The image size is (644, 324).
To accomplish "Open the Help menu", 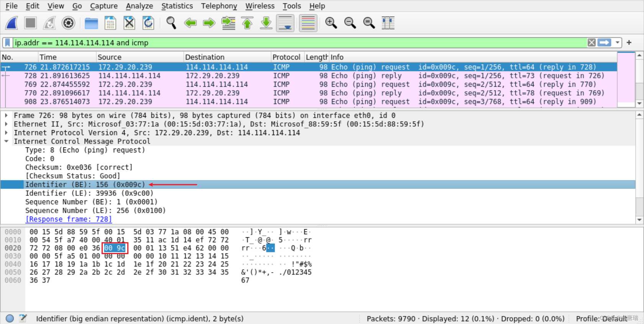I will pyautogui.click(x=317, y=6).
